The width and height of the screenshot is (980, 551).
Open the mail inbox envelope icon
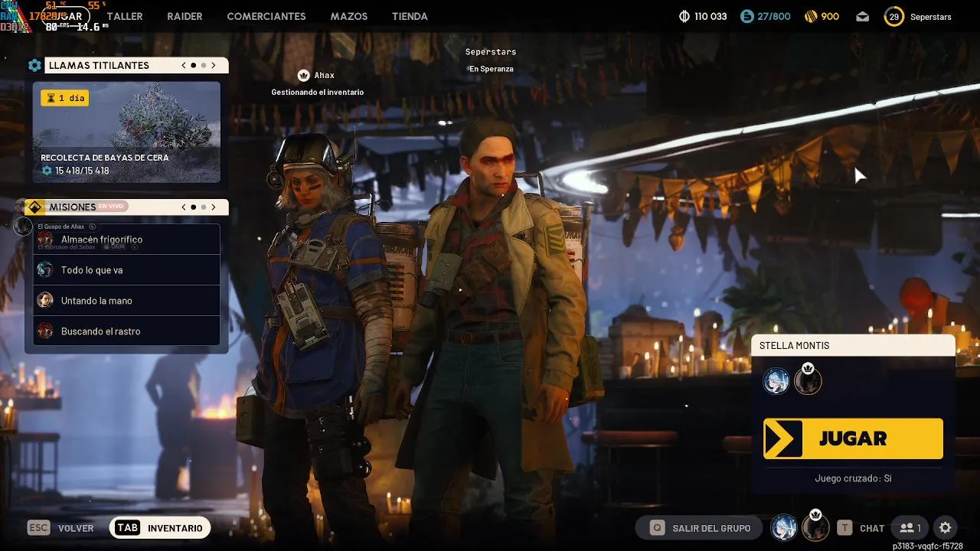coord(863,16)
